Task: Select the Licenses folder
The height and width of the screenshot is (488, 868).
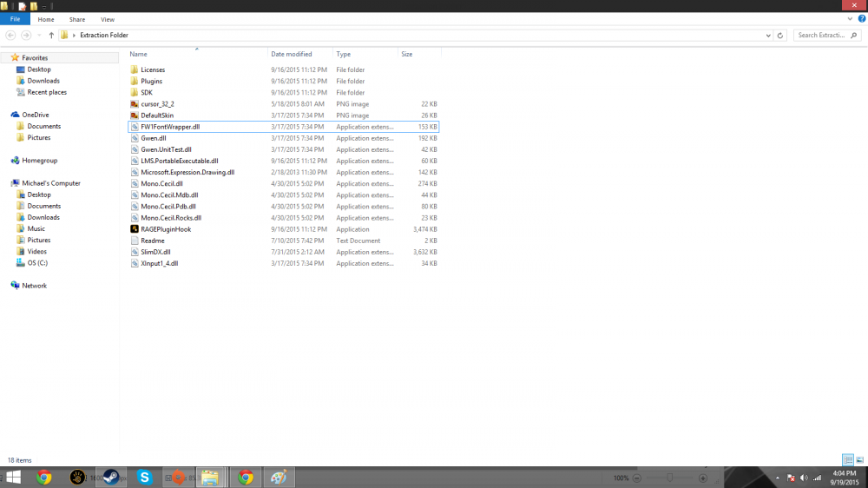Action: 153,69
